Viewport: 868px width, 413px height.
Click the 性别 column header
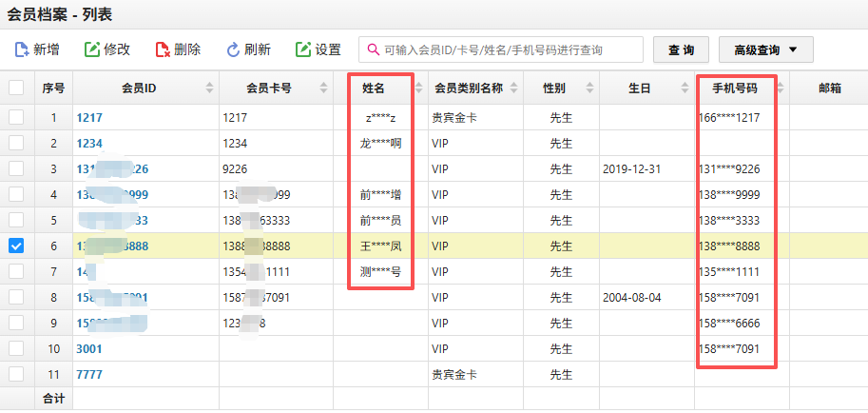(x=553, y=88)
